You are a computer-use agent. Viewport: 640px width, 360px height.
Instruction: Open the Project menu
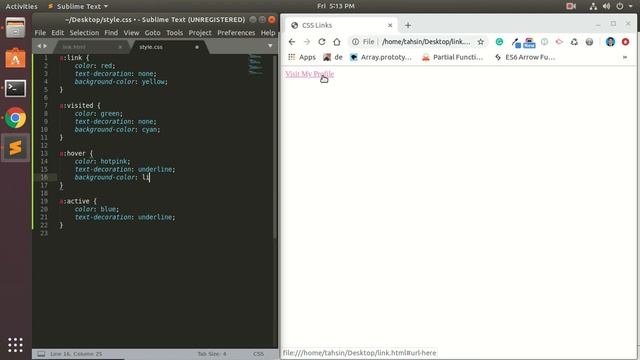click(x=200, y=33)
